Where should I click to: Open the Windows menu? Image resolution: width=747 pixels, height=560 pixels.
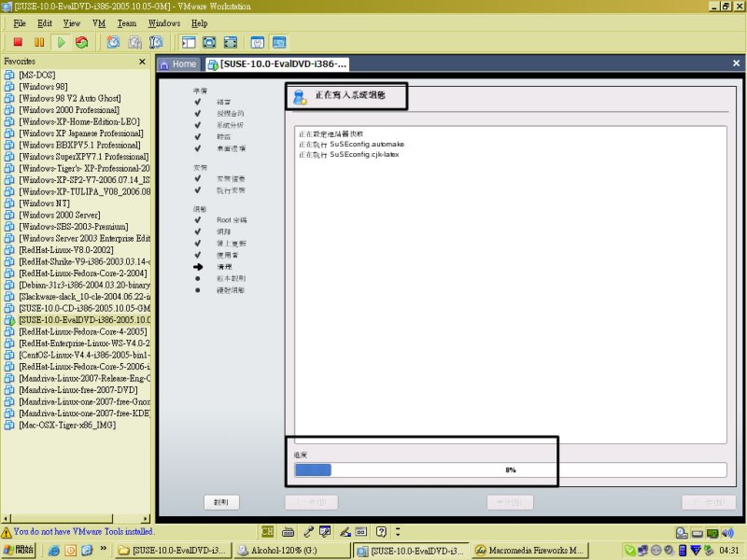tap(164, 23)
